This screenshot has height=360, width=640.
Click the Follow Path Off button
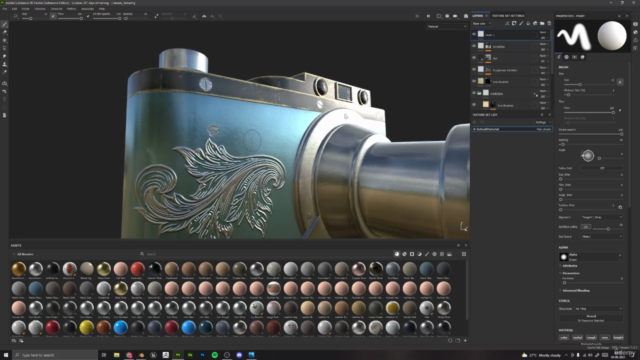pyautogui.click(x=602, y=168)
